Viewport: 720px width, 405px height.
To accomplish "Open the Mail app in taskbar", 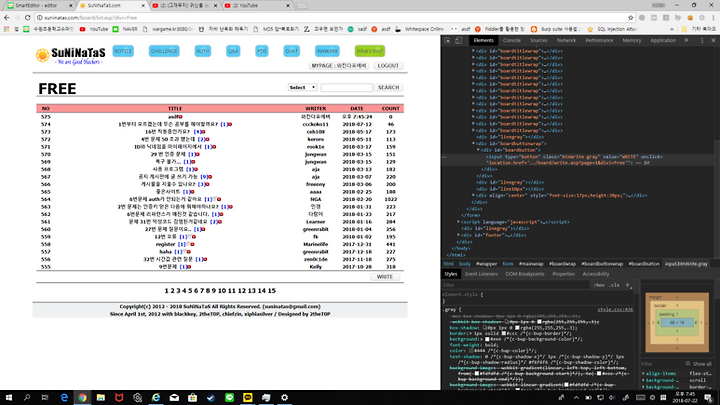I will click(x=174, y=398).
